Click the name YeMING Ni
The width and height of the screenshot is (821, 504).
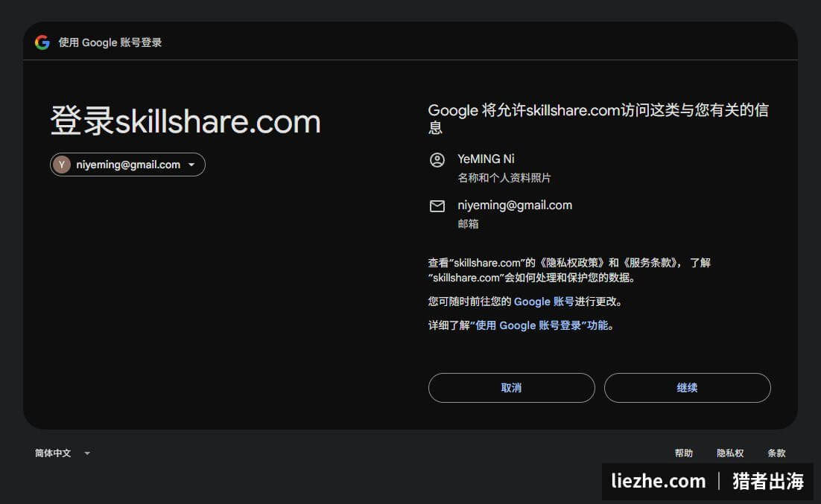tap(486, 159)
